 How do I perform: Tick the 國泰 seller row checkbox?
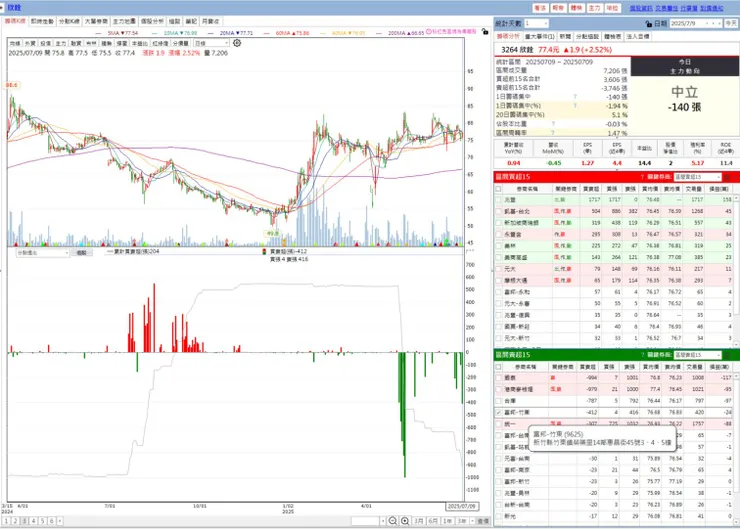click(x=498, y=378)
